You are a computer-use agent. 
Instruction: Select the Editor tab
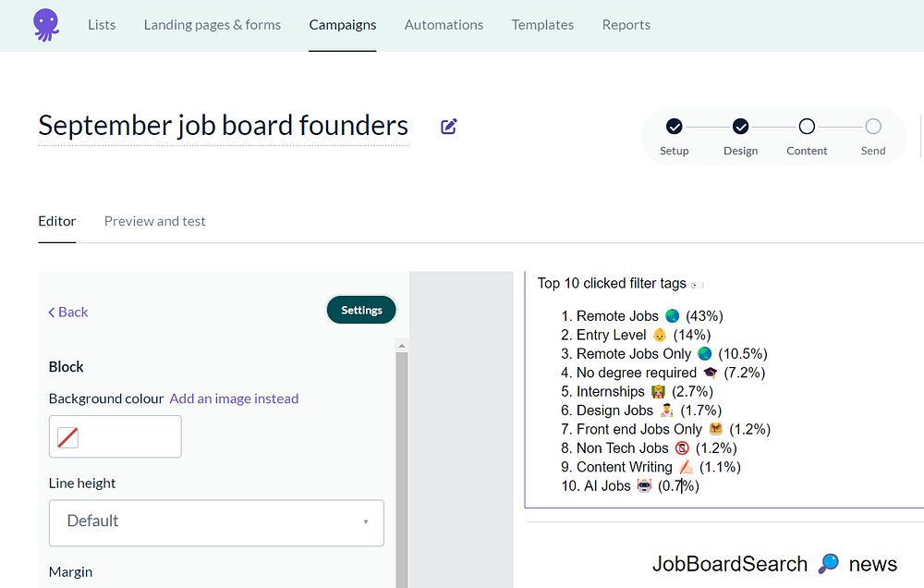tap(57, 221)
